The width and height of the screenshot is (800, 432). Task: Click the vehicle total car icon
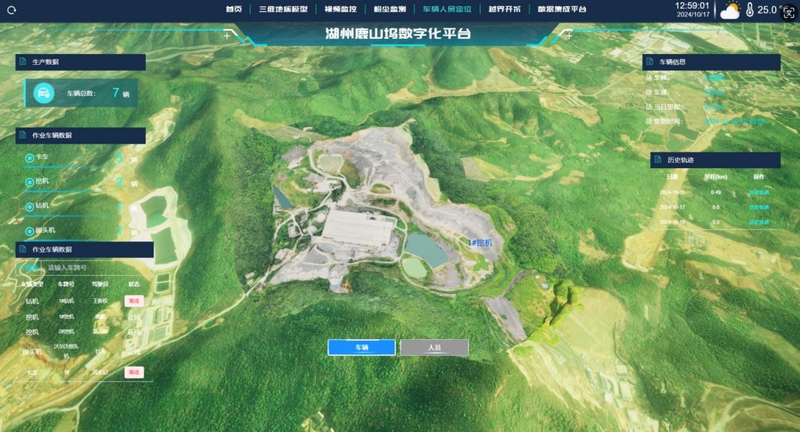click(44, 93)
